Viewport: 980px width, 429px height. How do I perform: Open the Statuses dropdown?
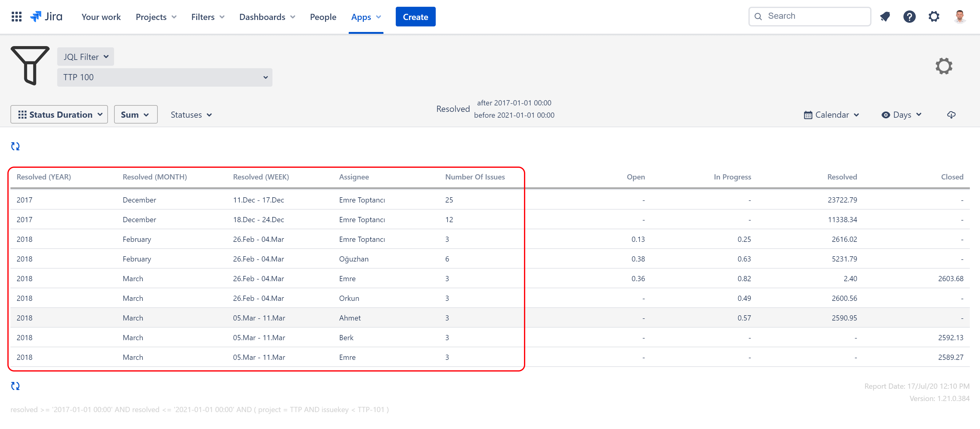pyautogui.click(x=192, y=115)
